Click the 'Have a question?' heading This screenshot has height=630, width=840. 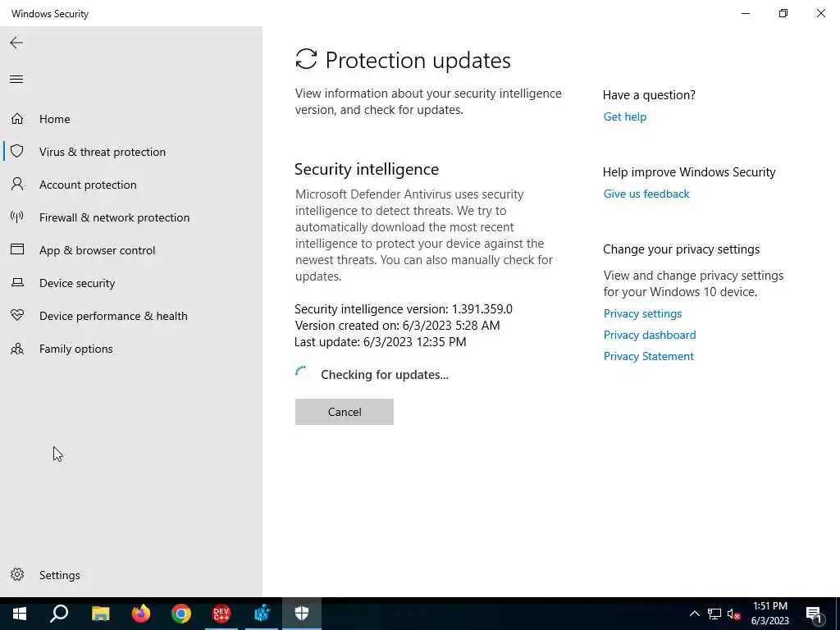pyautogui.click(x=649, y=95)
